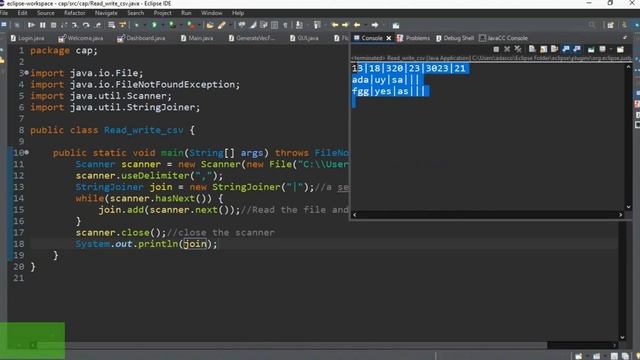
Task: Click the Pin Console icon
Action: (591, 50)
